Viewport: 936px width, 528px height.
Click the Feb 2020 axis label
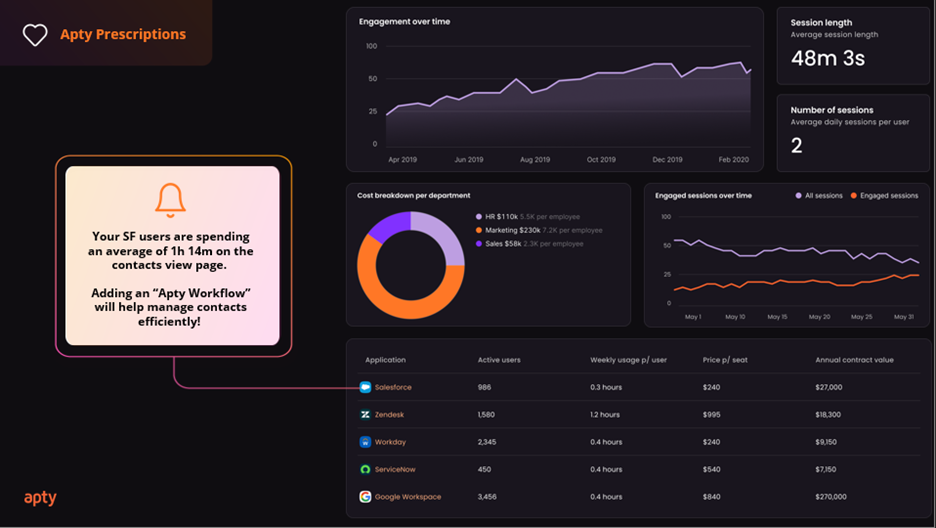point(734,160)
